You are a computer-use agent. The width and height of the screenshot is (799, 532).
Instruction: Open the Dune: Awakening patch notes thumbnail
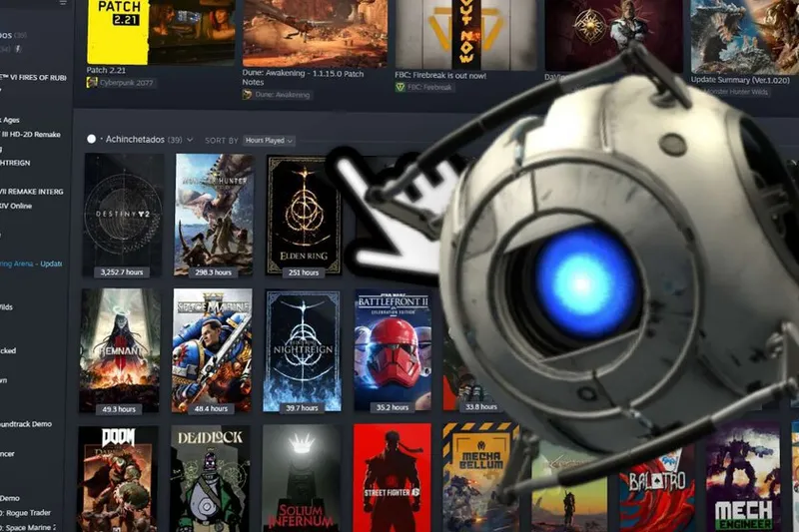[x=315, y=33]
